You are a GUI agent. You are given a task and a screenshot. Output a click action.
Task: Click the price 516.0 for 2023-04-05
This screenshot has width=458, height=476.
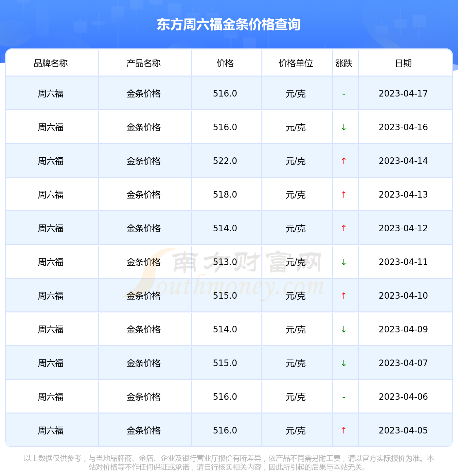pos(225,431)
